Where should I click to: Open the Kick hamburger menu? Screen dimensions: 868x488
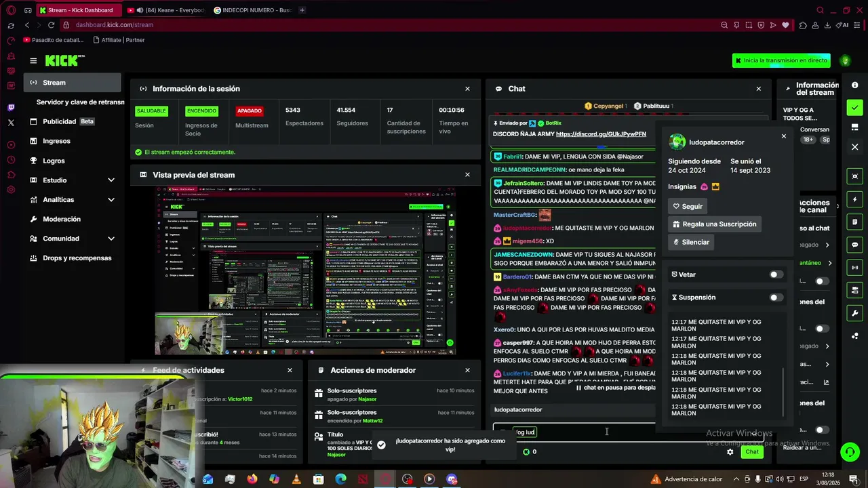[x=33, y=60]
